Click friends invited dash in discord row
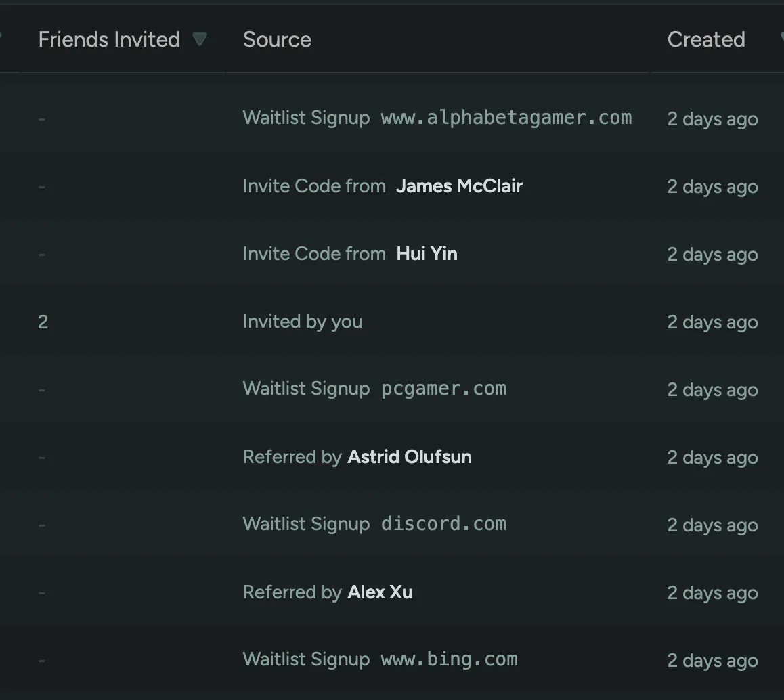Screen dimensions: 784x700 click(x=42, y=525)
